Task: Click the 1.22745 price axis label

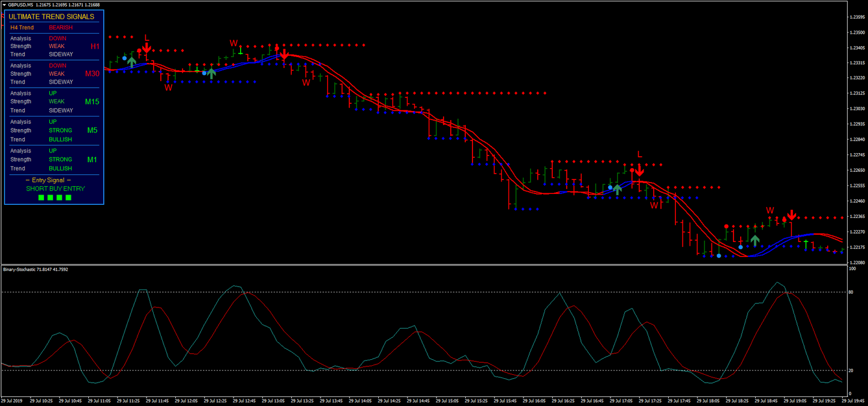Action: point(857,155)
